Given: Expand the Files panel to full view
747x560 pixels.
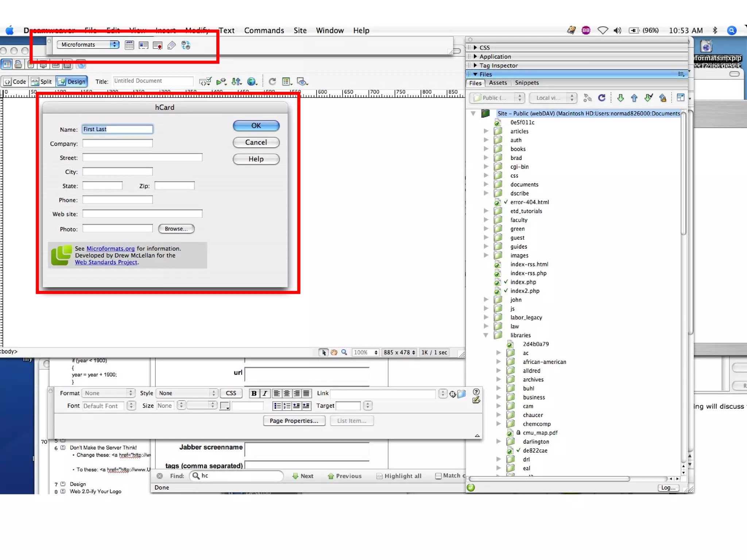Looking at the screenshot, I should (x=680, y=97).
